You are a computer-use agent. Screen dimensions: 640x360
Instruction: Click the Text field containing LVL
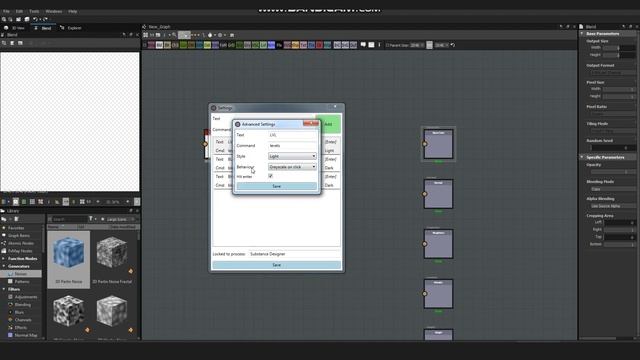292,135
